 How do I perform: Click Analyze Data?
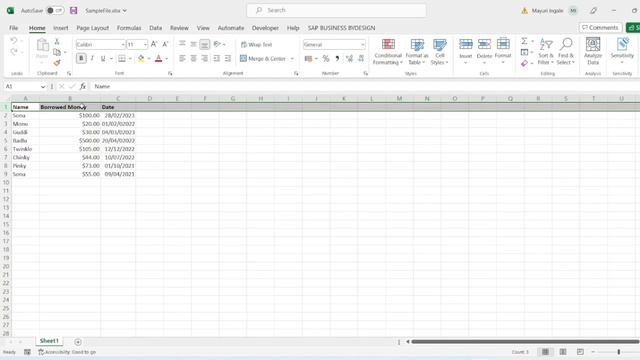(x=593, y=51)
